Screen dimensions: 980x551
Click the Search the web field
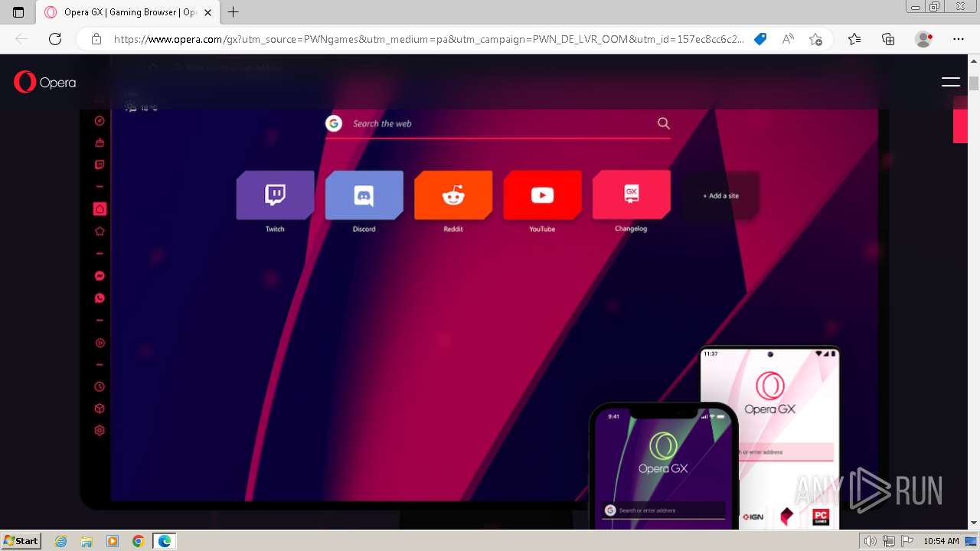click(x=498, y=123)
